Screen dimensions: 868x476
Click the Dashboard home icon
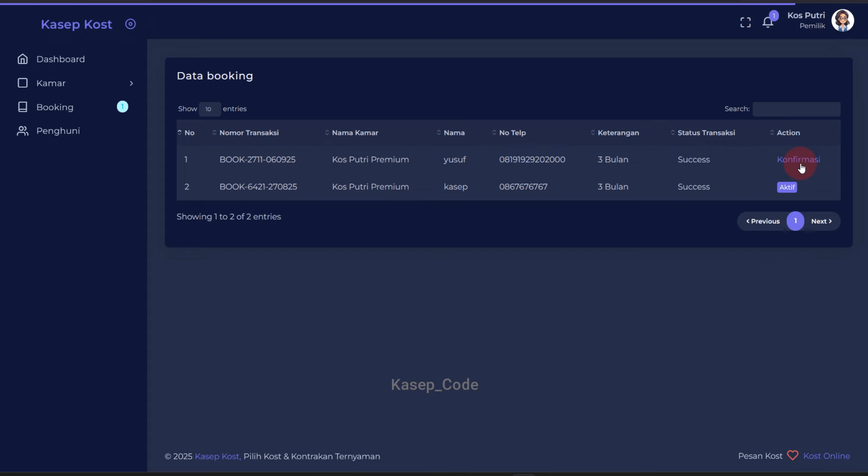point(22,59)
